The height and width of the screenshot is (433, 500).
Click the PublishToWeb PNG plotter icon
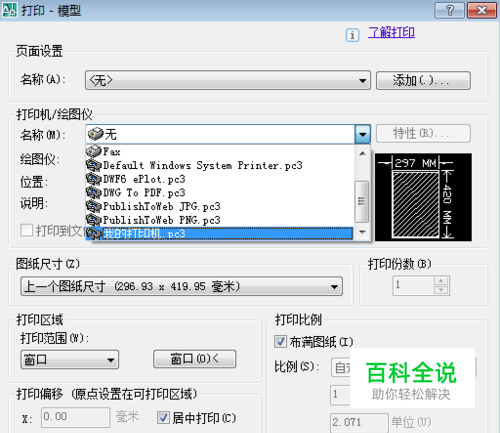click(94, 220)
